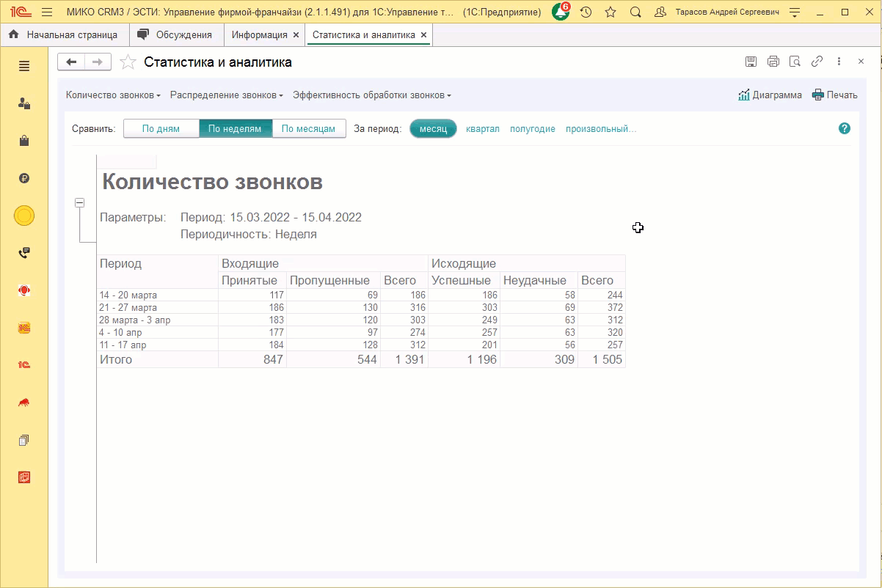Click the help question mark icon

845,128
